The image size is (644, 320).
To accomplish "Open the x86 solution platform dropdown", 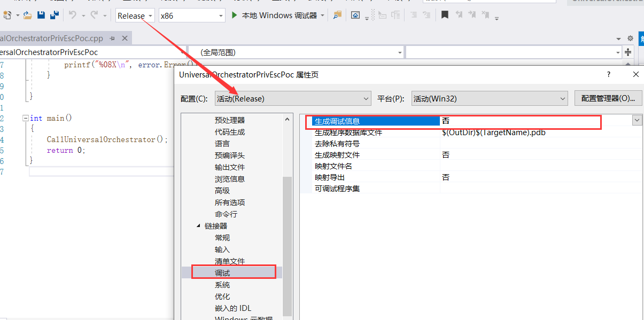I will coord(192,15).
